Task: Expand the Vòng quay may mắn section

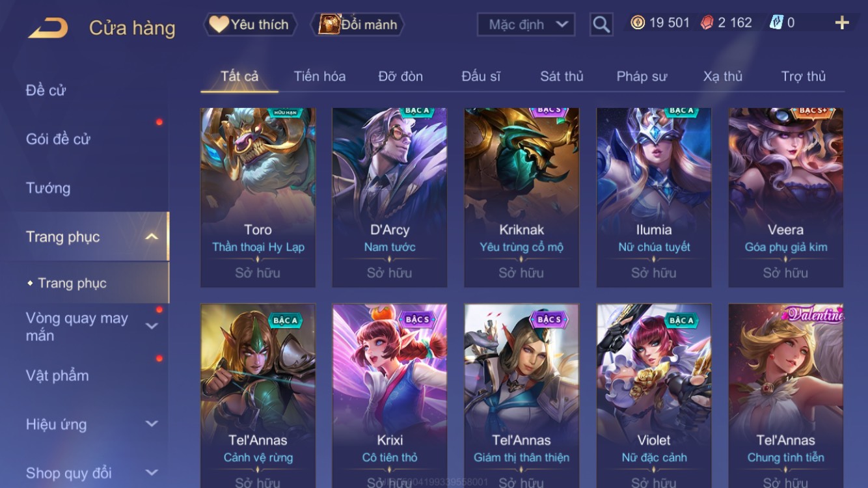Action: (x=152, y=326)
